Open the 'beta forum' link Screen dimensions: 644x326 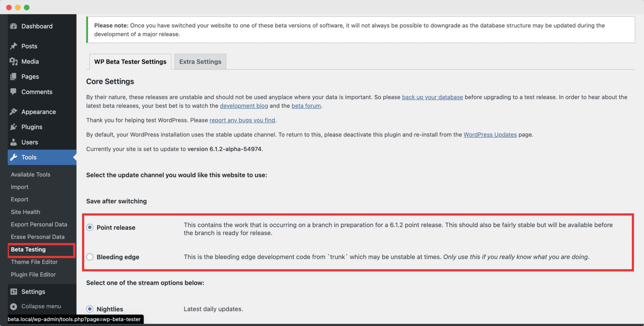(306, 106)
